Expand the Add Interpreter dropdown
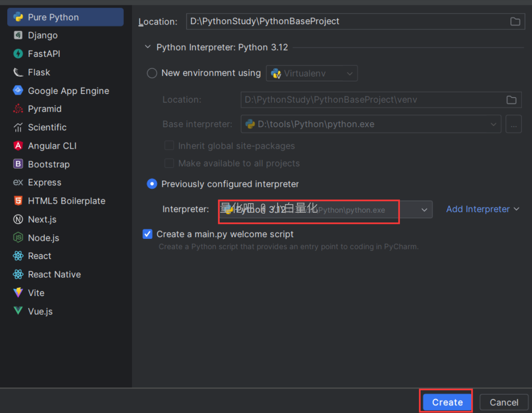Image resolution: width=532 pixels, height=413 pixels. [x=482, y=209]
